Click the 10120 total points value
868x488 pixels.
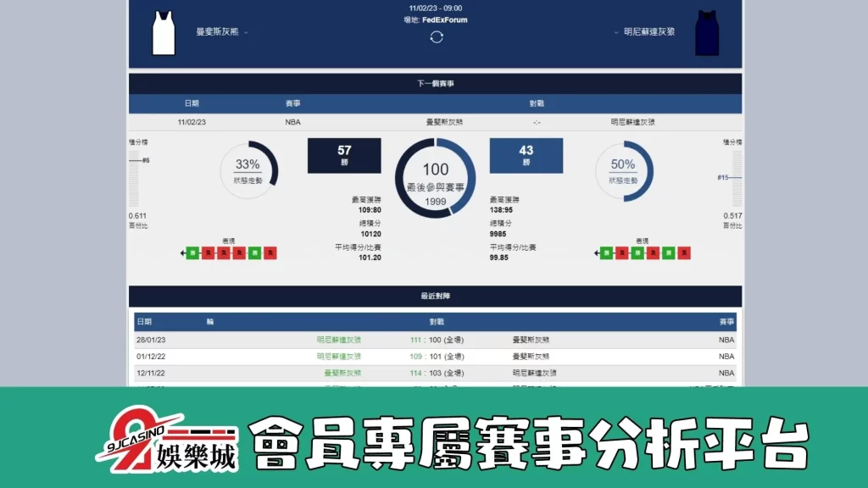pyautogui.click(x=371, y=234)
